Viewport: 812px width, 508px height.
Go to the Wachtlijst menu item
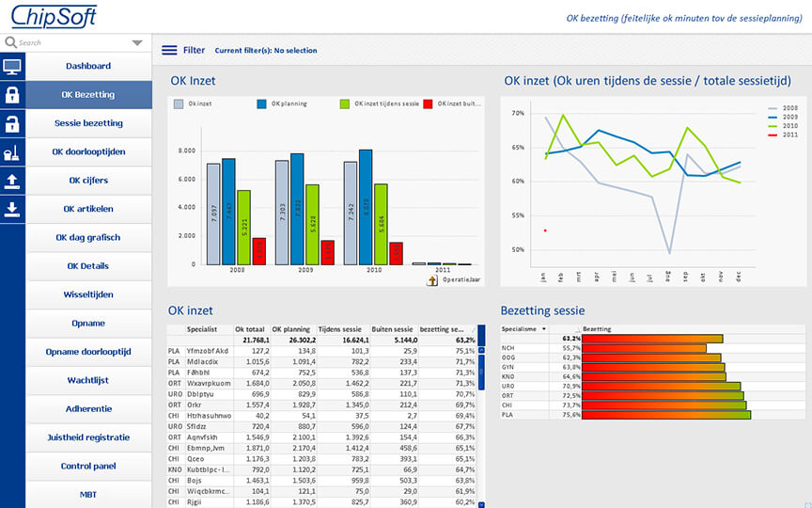click(x=88, y=380)
